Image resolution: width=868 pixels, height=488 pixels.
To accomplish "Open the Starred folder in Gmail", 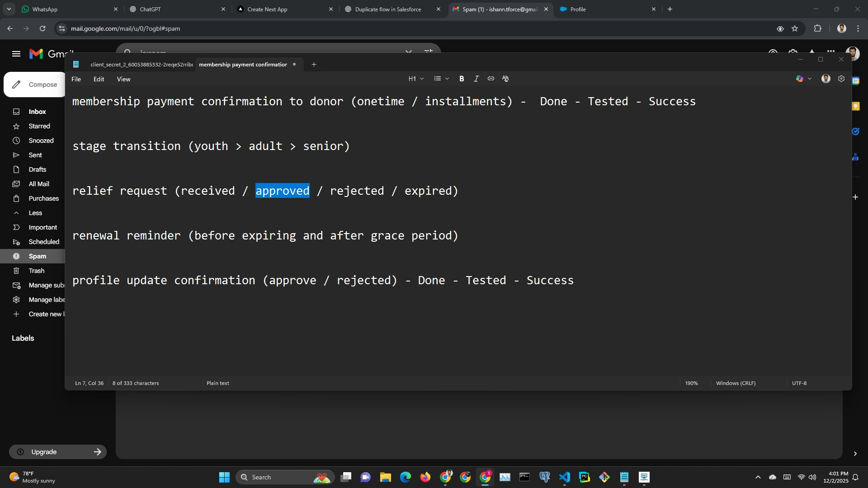I will (39, 126).
